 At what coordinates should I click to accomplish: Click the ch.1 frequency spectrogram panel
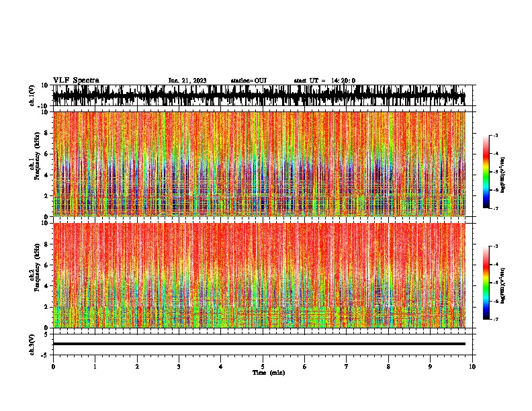pyautogui.click(x=259, y=164)
